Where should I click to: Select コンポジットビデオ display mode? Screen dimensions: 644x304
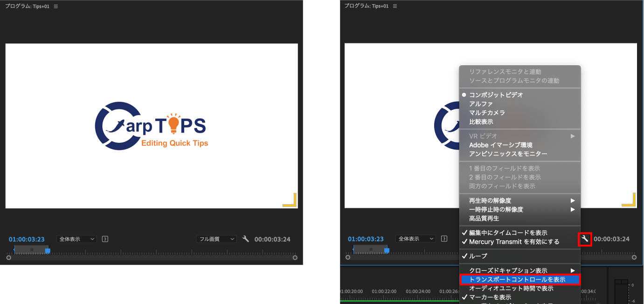(520, 95)
